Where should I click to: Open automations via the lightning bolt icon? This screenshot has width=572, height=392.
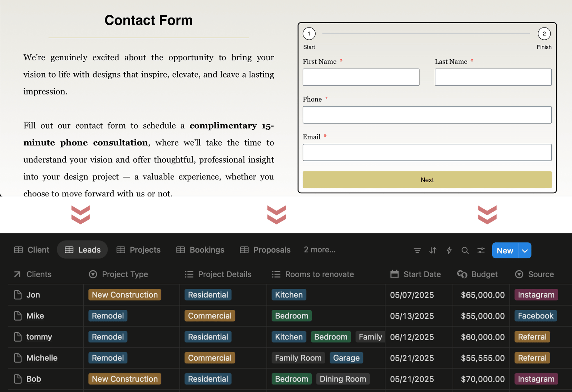(x=449, y=250)
